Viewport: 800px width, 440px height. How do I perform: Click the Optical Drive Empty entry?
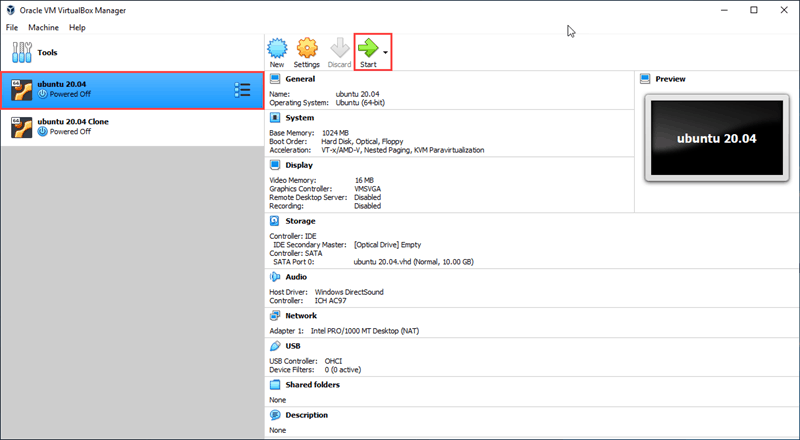[387, 245]
